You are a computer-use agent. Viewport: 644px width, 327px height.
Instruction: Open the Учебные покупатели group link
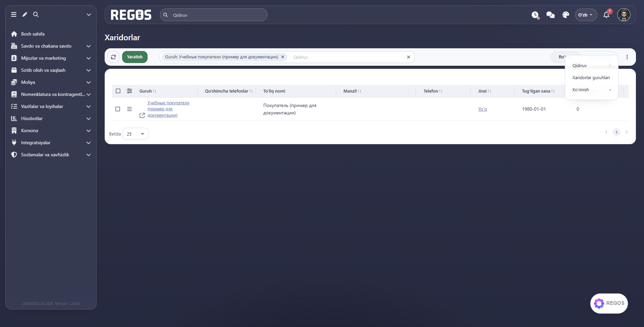(x=168, y=109)
